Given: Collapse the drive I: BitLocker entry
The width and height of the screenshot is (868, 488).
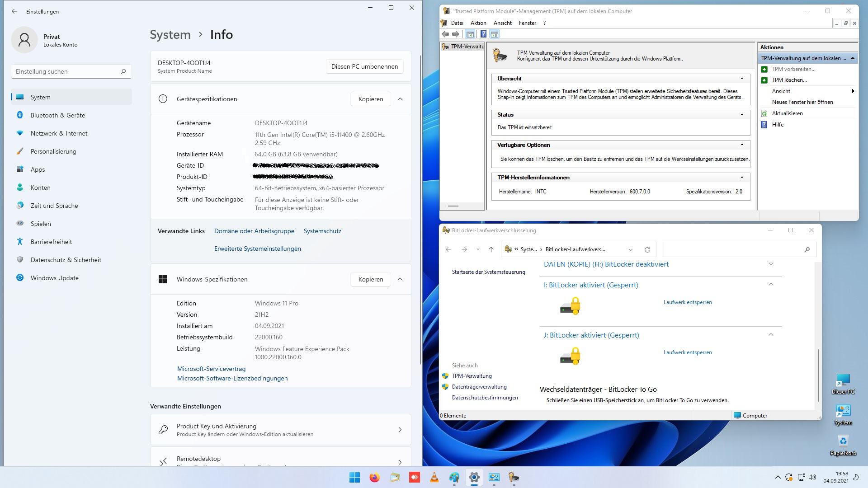Looking at the screenshot, I should click(771, 284).
